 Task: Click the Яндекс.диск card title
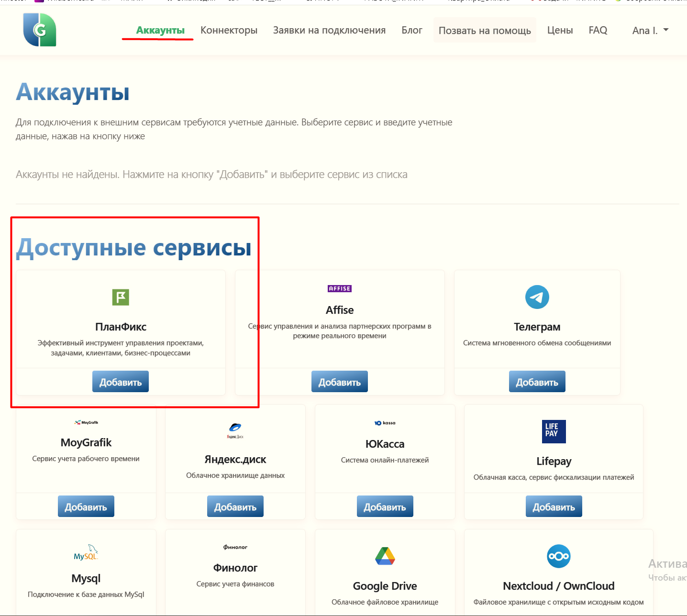coord(235,459)
